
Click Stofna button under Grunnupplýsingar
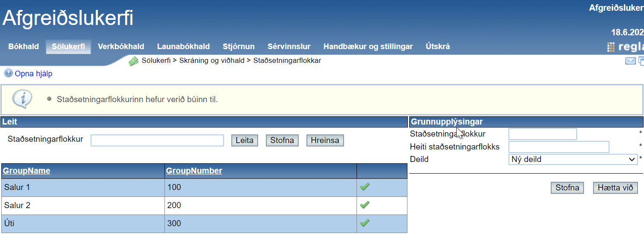tap(567, 188)
